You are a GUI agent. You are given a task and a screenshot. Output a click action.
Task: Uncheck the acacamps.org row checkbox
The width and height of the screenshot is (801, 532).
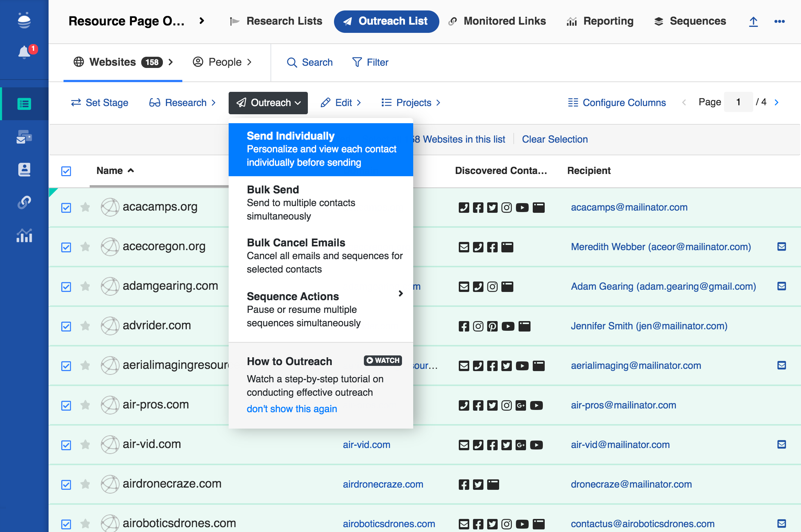[66, 208]
